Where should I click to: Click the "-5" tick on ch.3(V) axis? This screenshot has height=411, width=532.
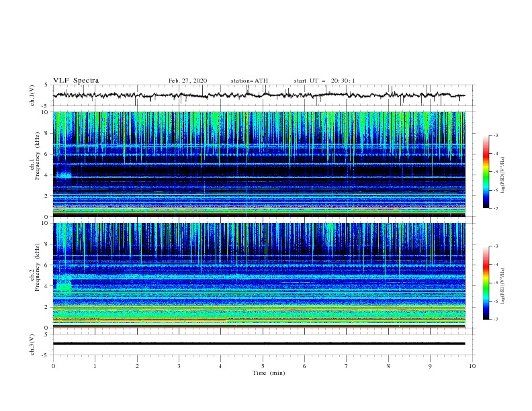pos(46,355)
